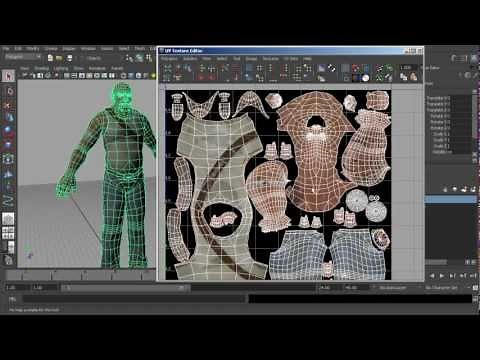Open the Anim Layer dropdown near range slider
The image size is (480, 360).
396,288
